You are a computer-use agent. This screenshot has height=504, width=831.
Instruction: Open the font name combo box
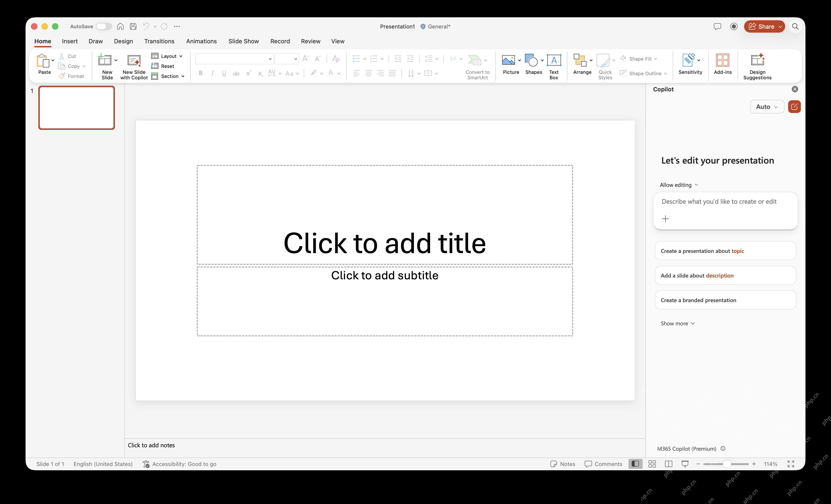pos(234,59)
